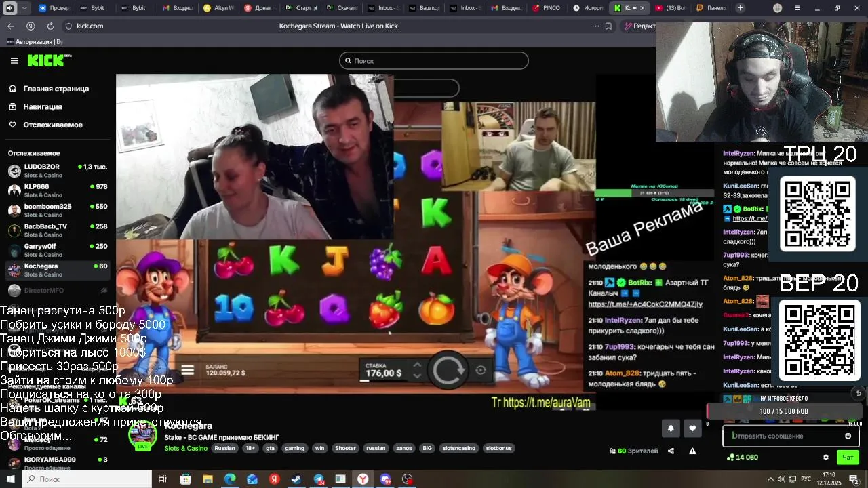Screen dimensions: 868x488
Task: Toggle slot autoplay icon
Action: pyautogui.click(x=481, y=370)
